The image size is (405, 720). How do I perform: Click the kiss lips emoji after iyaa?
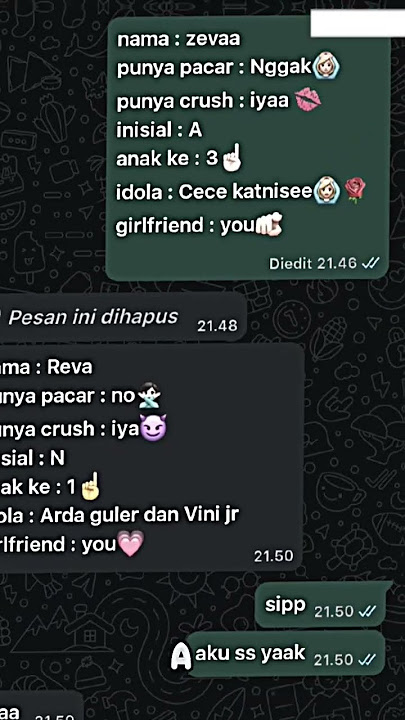coord(307,100)
